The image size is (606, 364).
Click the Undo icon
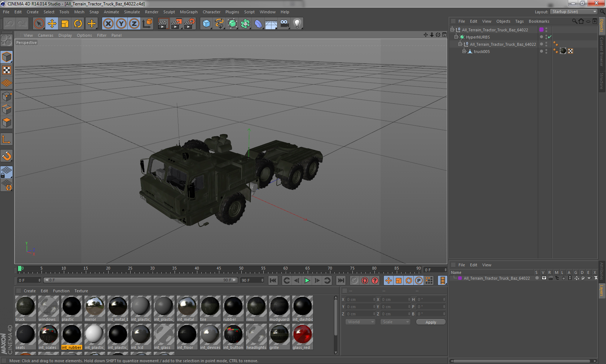[9, 24]
